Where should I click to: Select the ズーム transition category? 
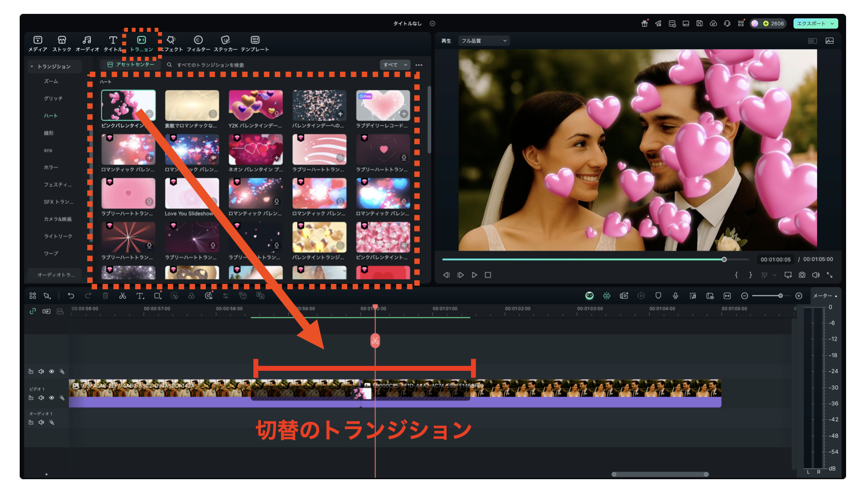tap(51, 82)
